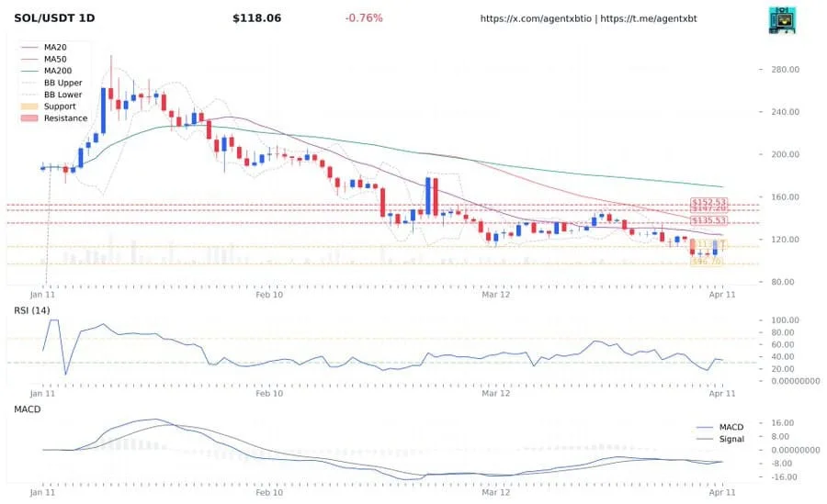The width and height of the screenshot is (827, 504).
Task: Select the BB Upper legend entry
Action: click(x=51, y=83)
